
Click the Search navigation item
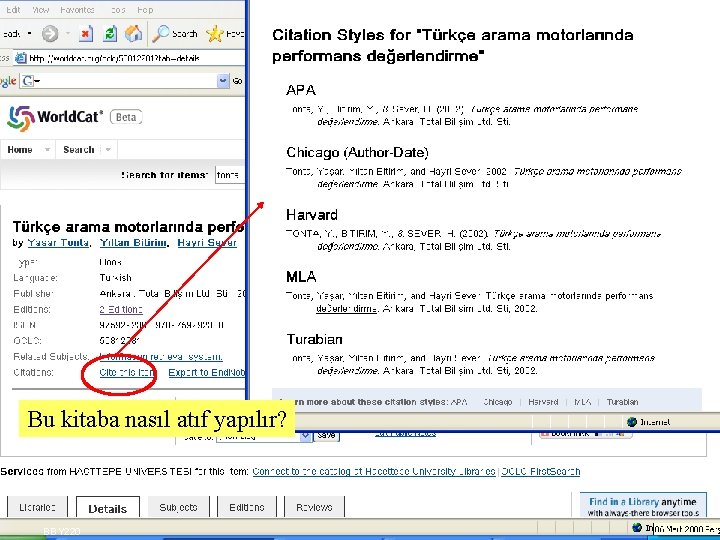pos(79,150)
